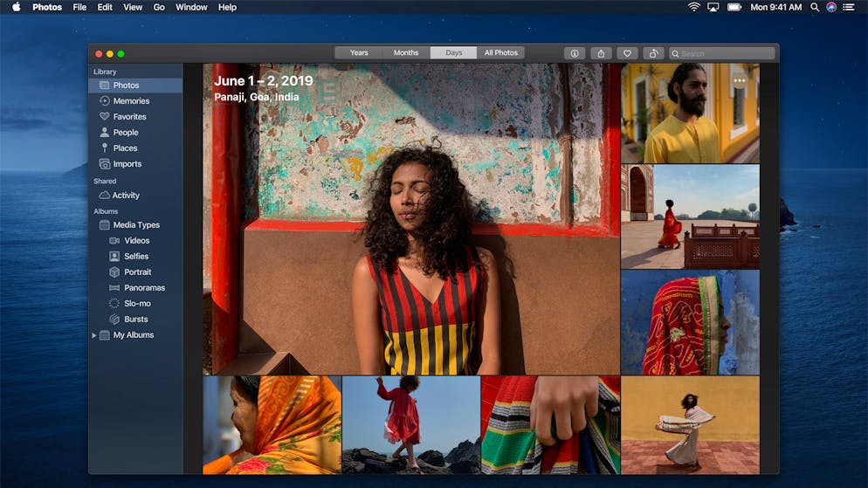868x488 pixels.
Task: Open the Share menu icon in the toolbar
Action: 601,53
